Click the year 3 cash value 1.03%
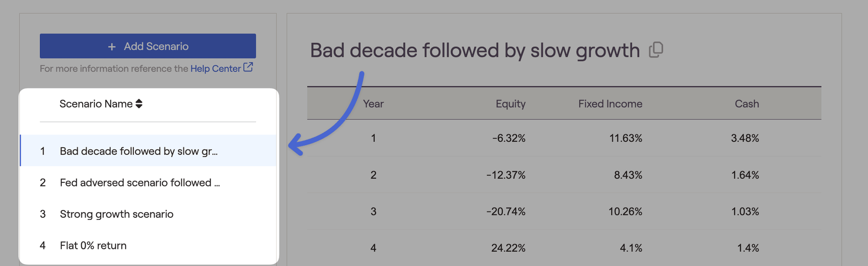Image resolution: width=868 pixels, height=266 pixels. pos(745,211)
